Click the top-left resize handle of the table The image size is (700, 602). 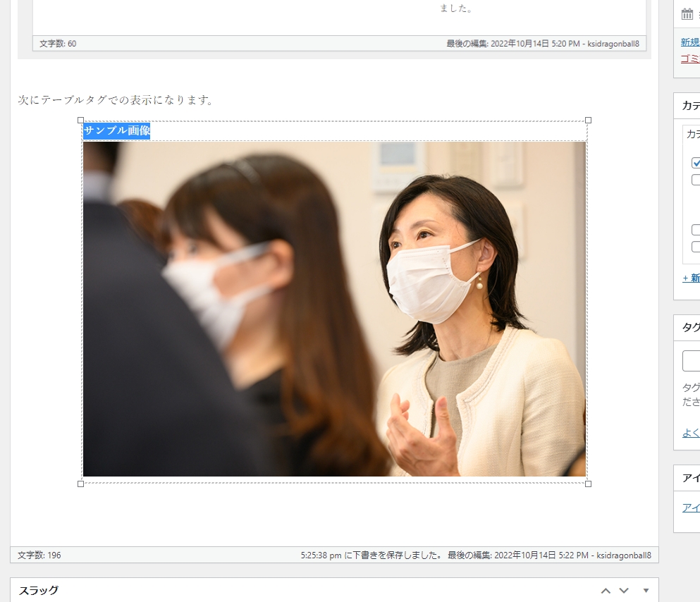coord(80,121)
